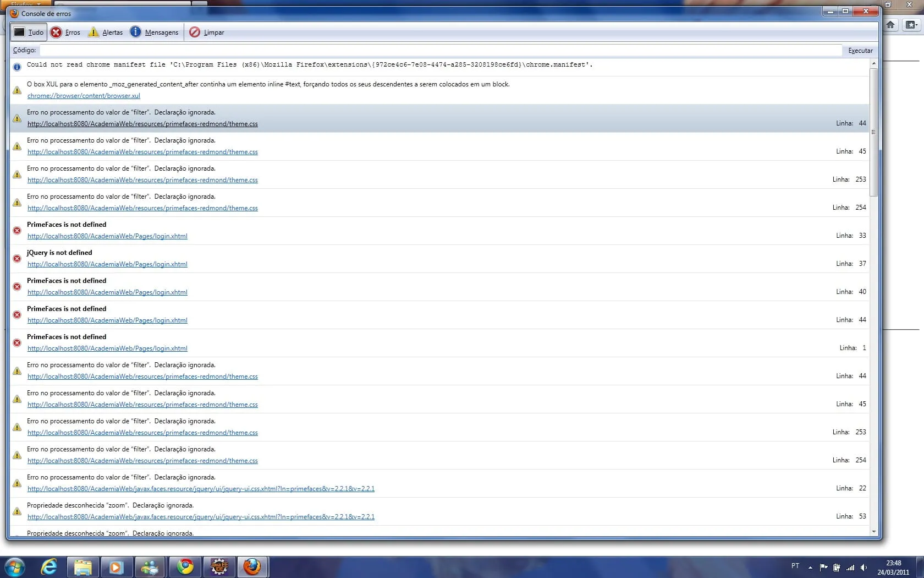Click the console vertical scrollbar thumb

pos(874,132)
